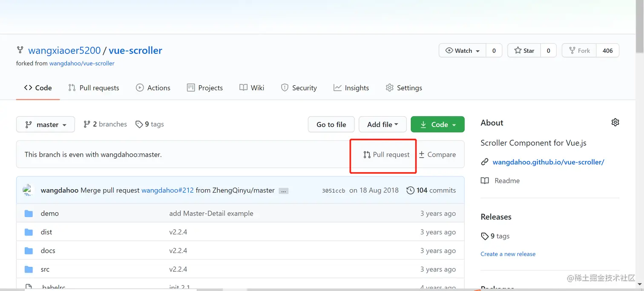644x291 pixels.
Task: Click the Watch button
Action: (462, 50)
